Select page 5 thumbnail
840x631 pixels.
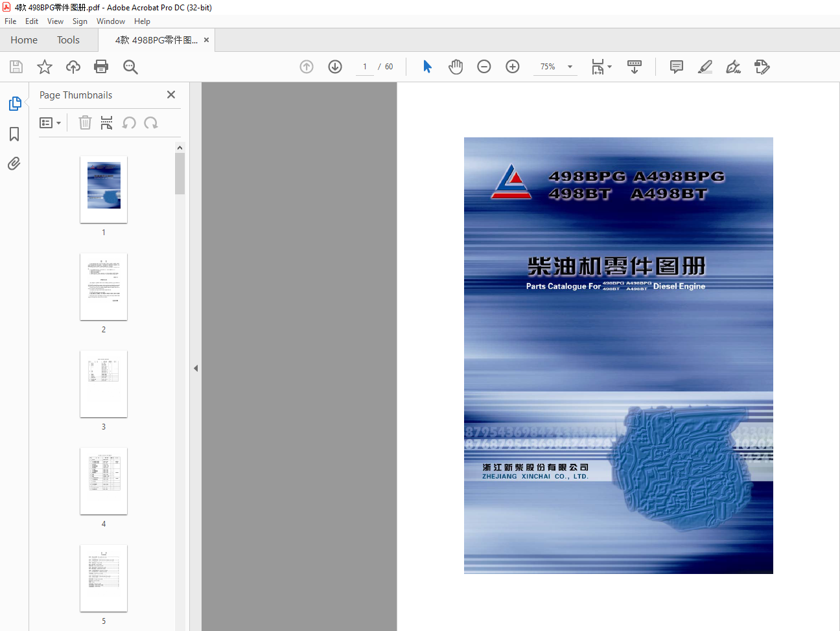(104, 579)
